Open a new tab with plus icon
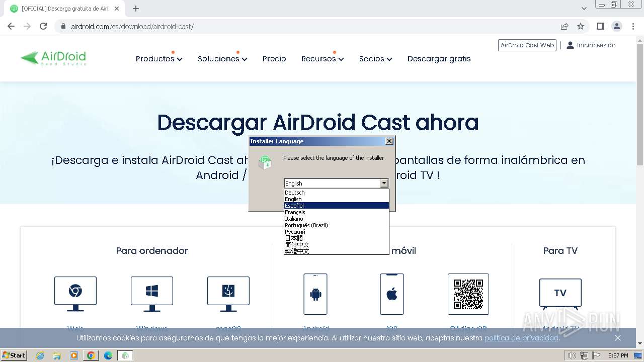The height and width of the screenshot is (362, 644). point(136,9)
